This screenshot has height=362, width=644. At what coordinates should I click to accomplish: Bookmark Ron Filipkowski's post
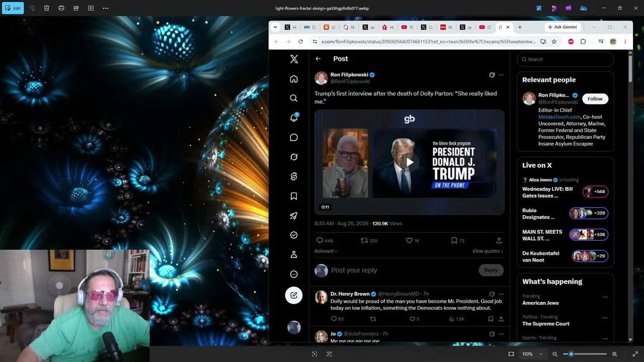click(454, 240)
